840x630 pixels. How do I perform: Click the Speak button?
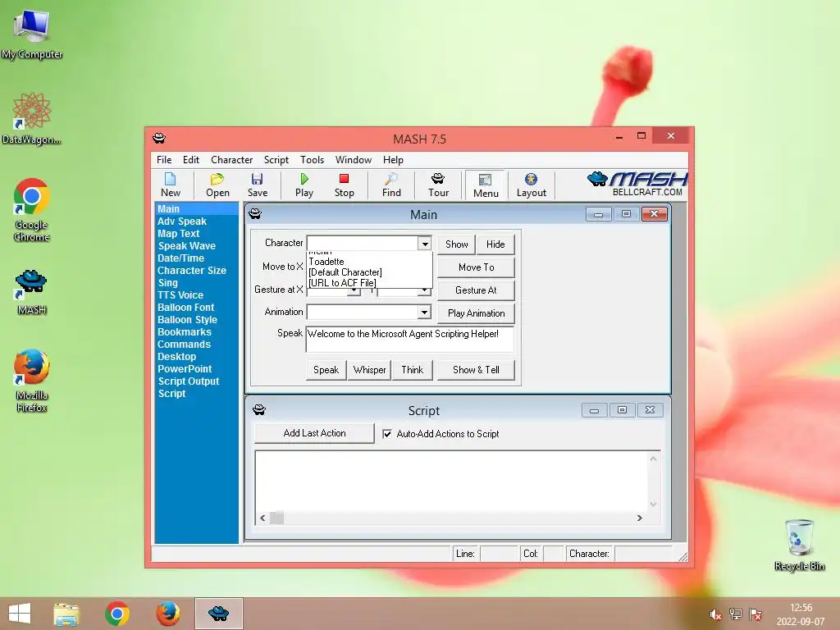click(x=326, y=370)
